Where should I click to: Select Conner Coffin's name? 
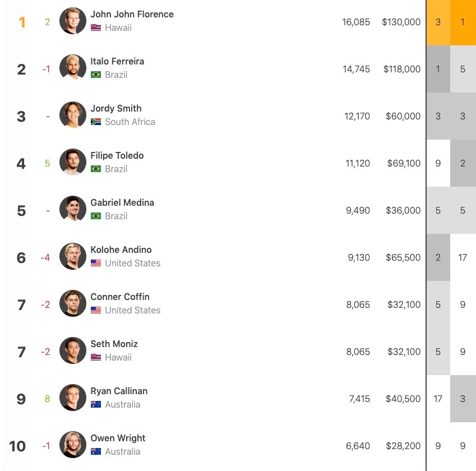coord(120,297)
